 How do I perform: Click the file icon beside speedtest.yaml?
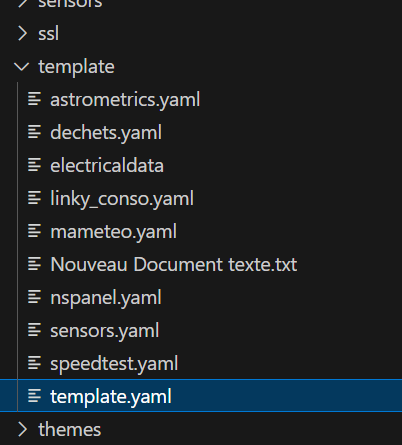point(34,363)
